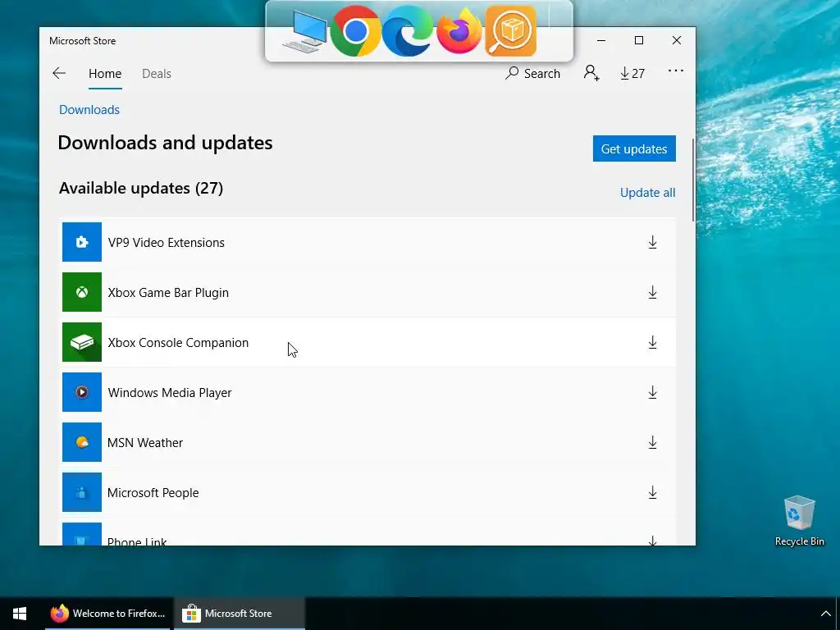Screen dimensions: 840x630
Task: Show hidden system tray icons
Action: (x=825, y=614)
